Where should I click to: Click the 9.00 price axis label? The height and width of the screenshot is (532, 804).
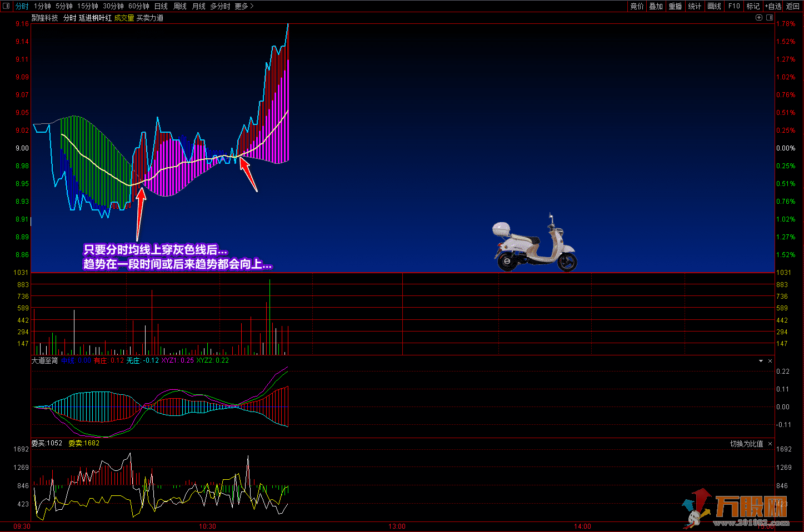coord(22,148)
